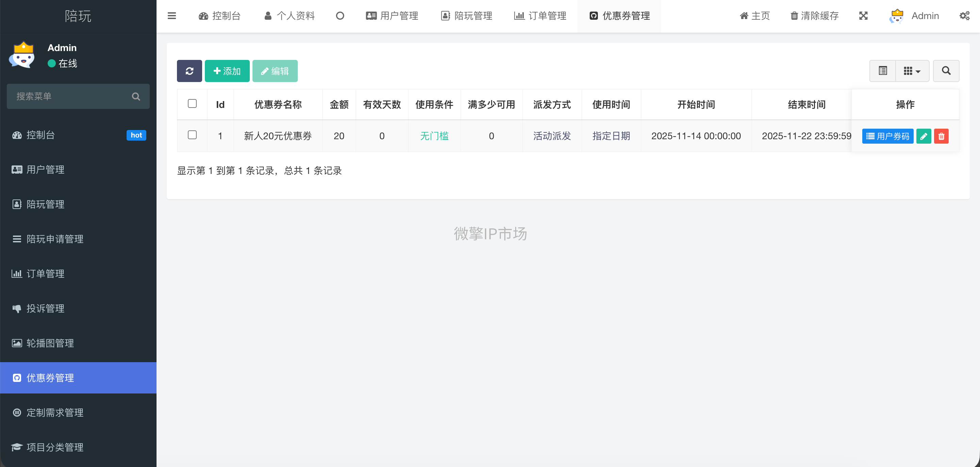Viewport: 980px width, 467px height.
Task: Open the column layout dropdown near the search icon
Action: 912,71
